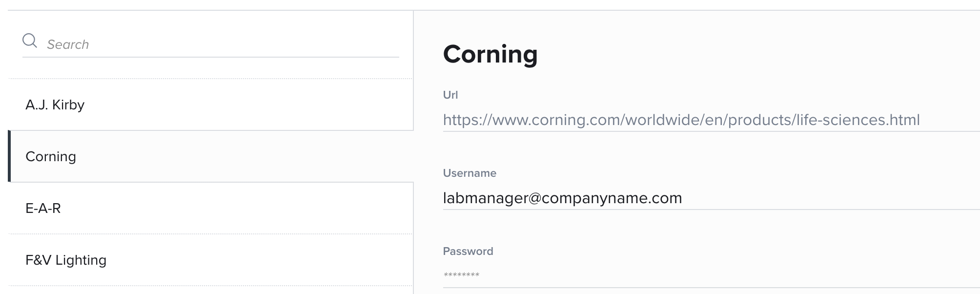
Task: Click the underline beneath the Search field
Action: click(x=210, y=57)
